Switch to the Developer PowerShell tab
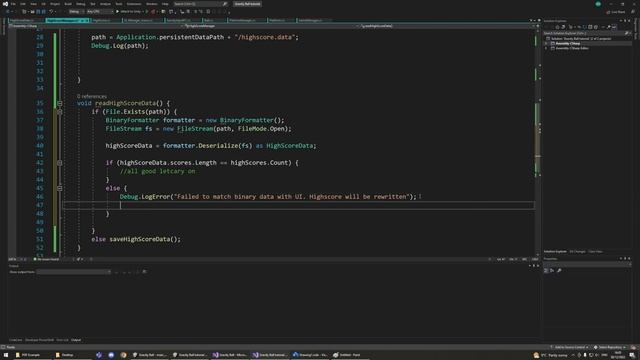Screen dimensions: 640x360 [x=40, y=340]
